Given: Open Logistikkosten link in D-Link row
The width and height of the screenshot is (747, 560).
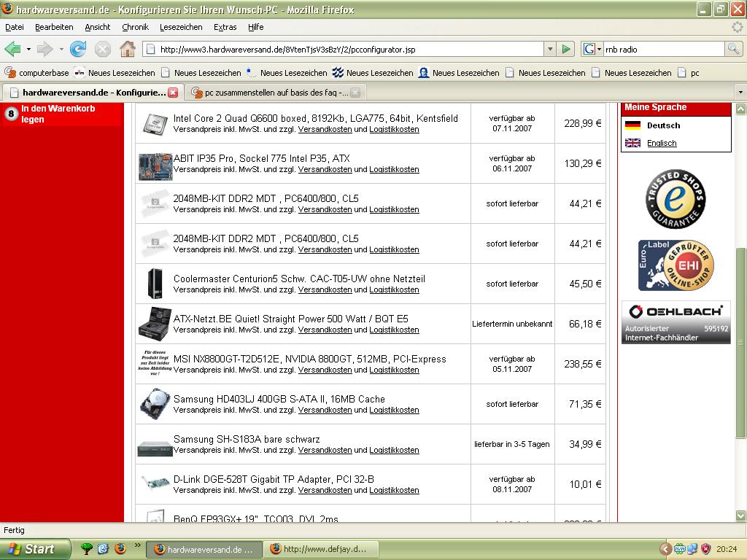Looking at the screenshot, I should click(x=394, y=491).
